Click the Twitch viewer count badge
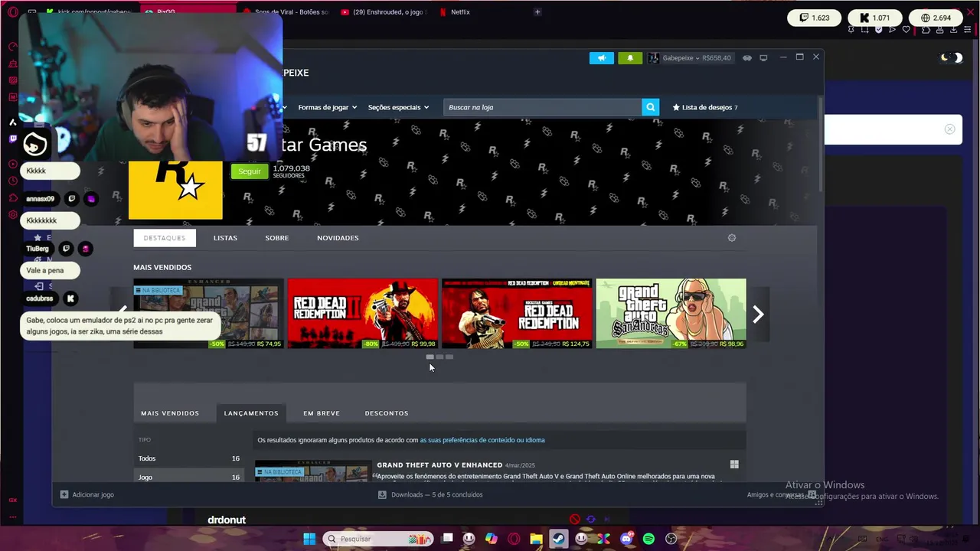Image resolution: width=980 pixels, height=551 pixels. pos(814,18)
